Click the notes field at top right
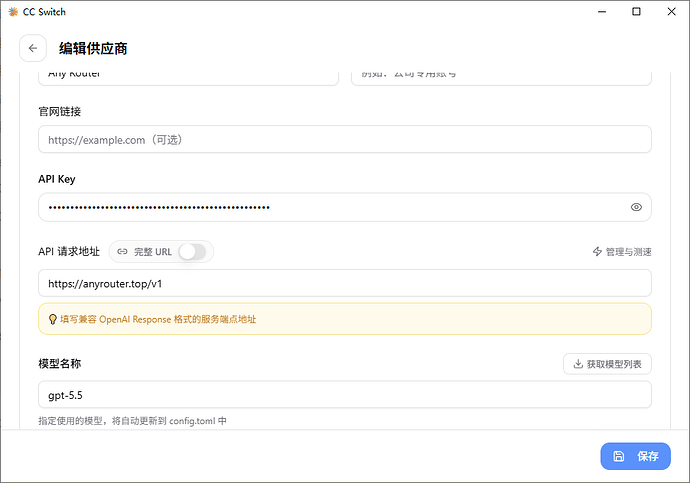Viewport: 690px width, 483px height. coord(501,77)
